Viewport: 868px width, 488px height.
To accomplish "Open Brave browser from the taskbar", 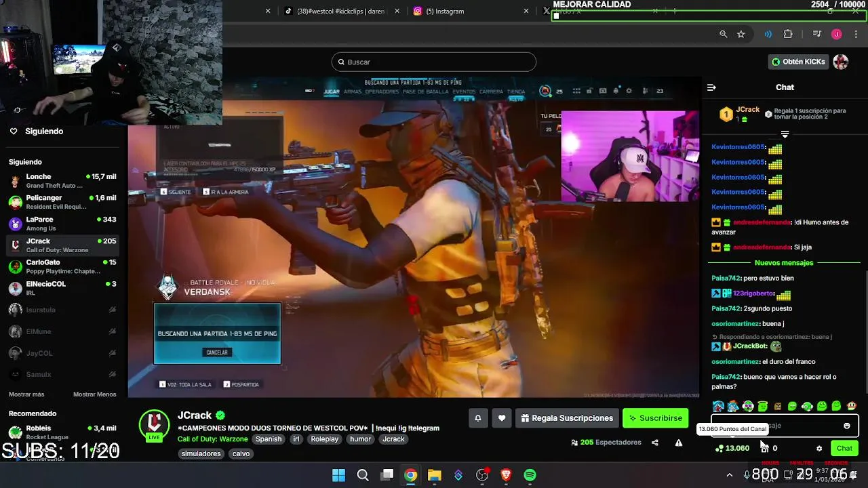I will [506, 475].
